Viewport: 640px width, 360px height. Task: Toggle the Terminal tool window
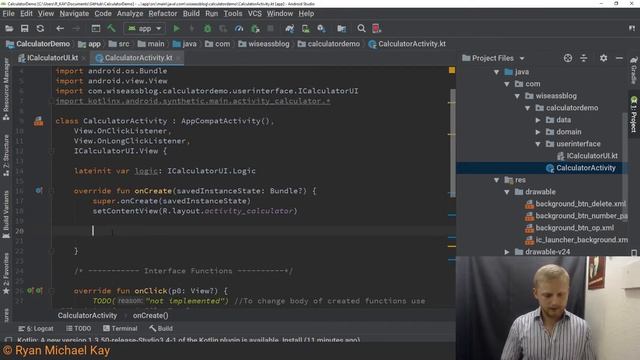tap(120, 329)
